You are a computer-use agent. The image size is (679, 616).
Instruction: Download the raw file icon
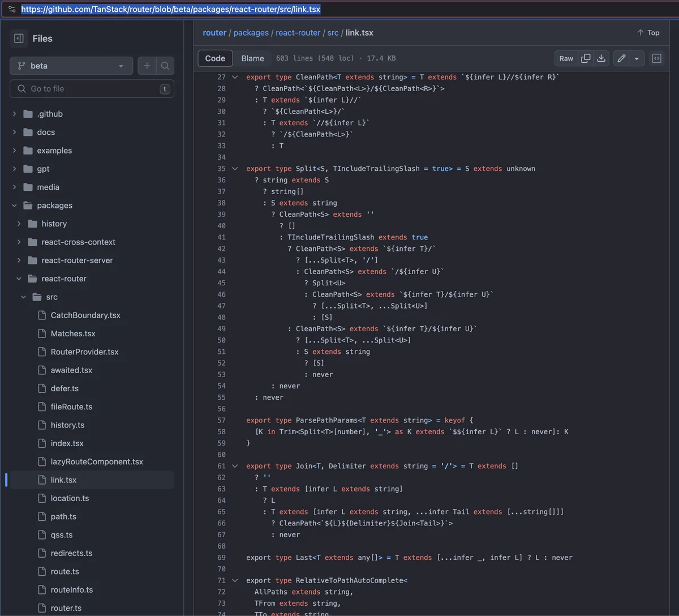(601, 58)
